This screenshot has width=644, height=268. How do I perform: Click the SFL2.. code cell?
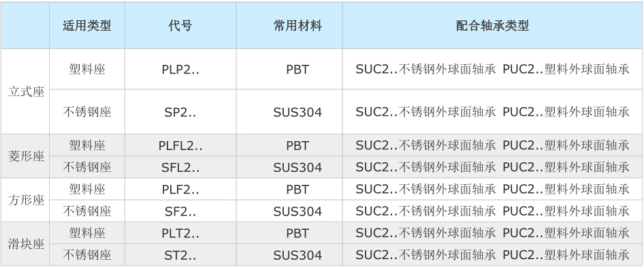tap(180, 167)
